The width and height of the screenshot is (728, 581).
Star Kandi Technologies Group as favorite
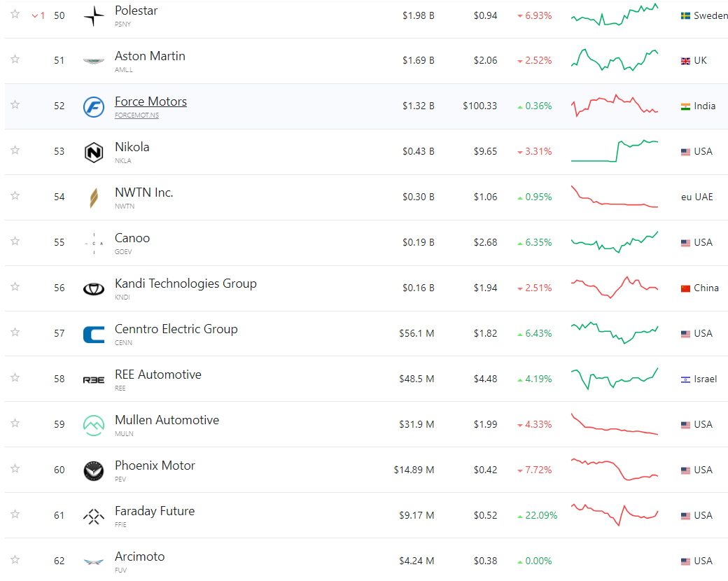point(15,286)
